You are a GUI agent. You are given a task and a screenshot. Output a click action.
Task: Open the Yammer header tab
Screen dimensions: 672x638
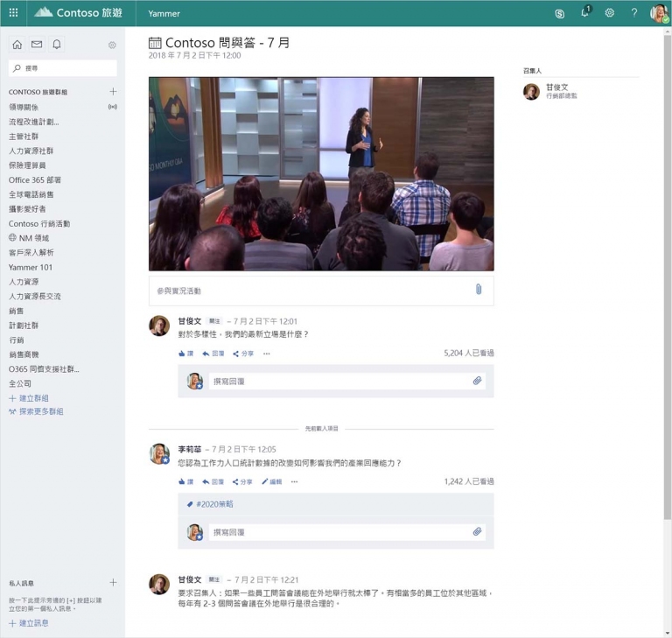click(x=164, y=14)
